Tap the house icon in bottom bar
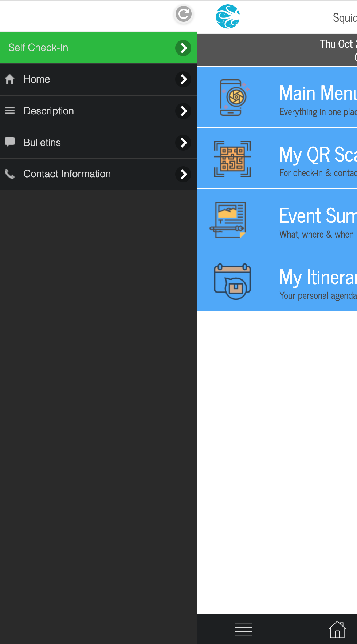This screenshot has width=357, height=644. point(337,629)
